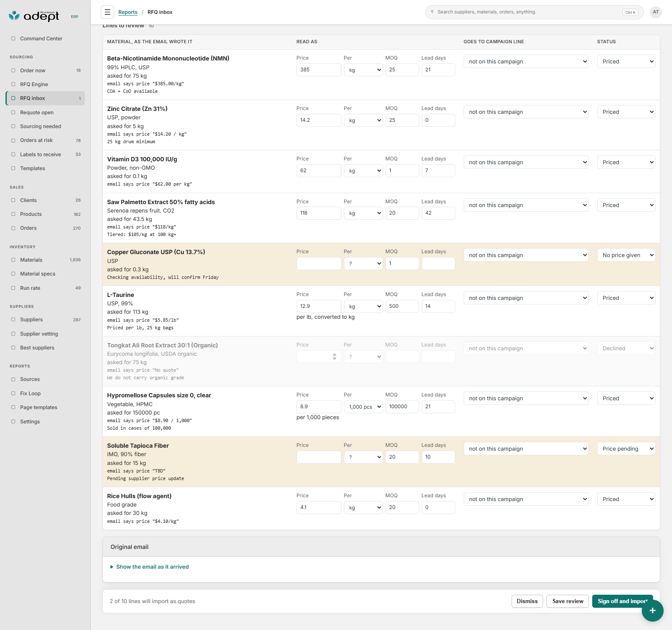Open the Fix Loop report

tap(45, 394)
